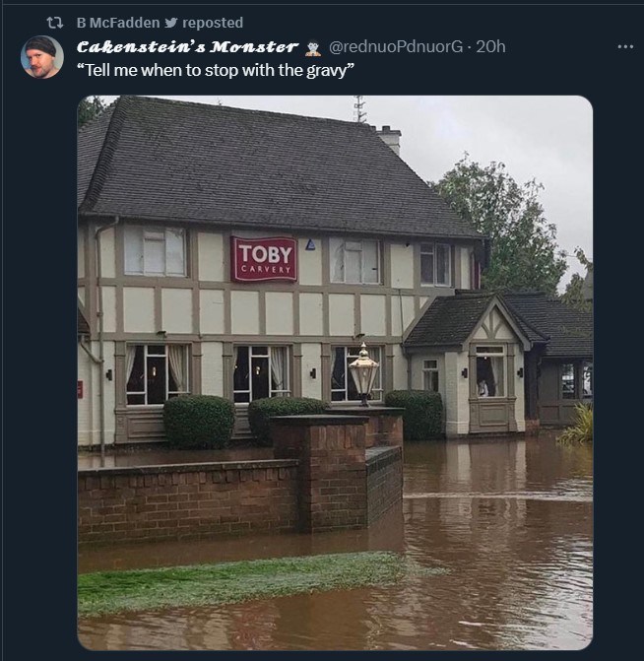Open the author's profile avatar photo
Image resolution: width=644 pixels, height=661 pixels.
[42, 57]
